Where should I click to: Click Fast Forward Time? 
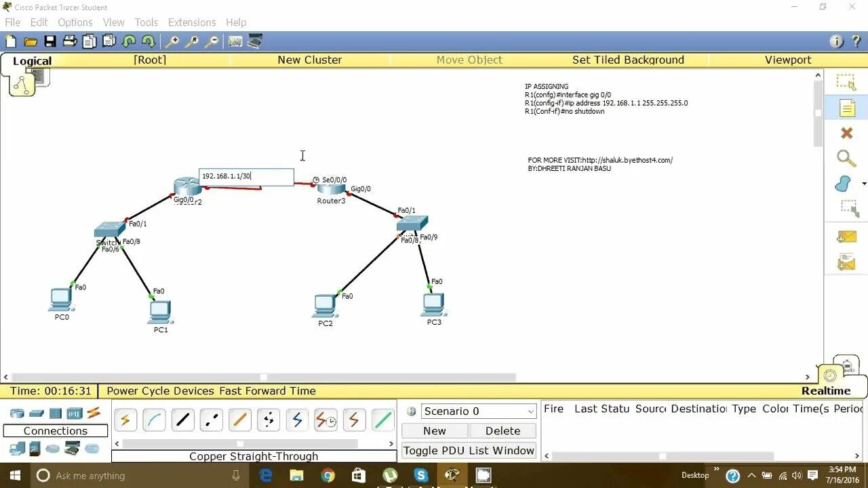point(267,391)
